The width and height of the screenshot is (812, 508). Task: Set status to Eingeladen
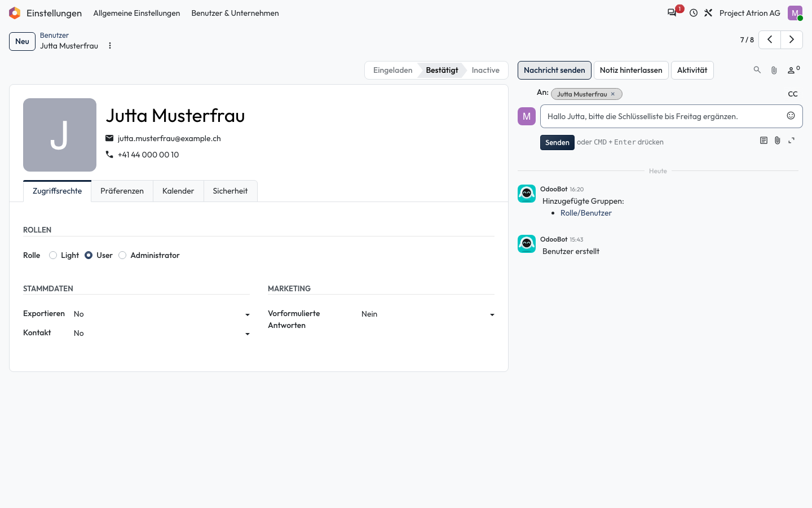pyautogui.click(x=392, y=70)
